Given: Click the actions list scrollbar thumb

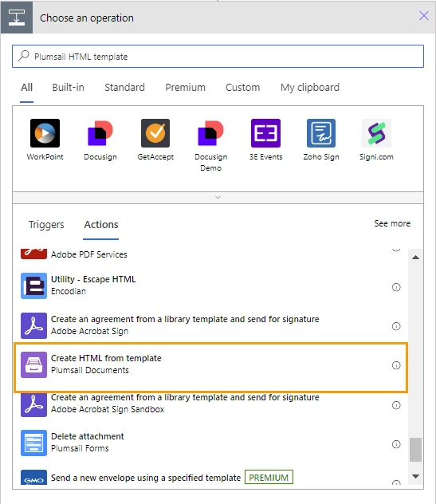Looking at the screenshot, I should coord(415,449).
